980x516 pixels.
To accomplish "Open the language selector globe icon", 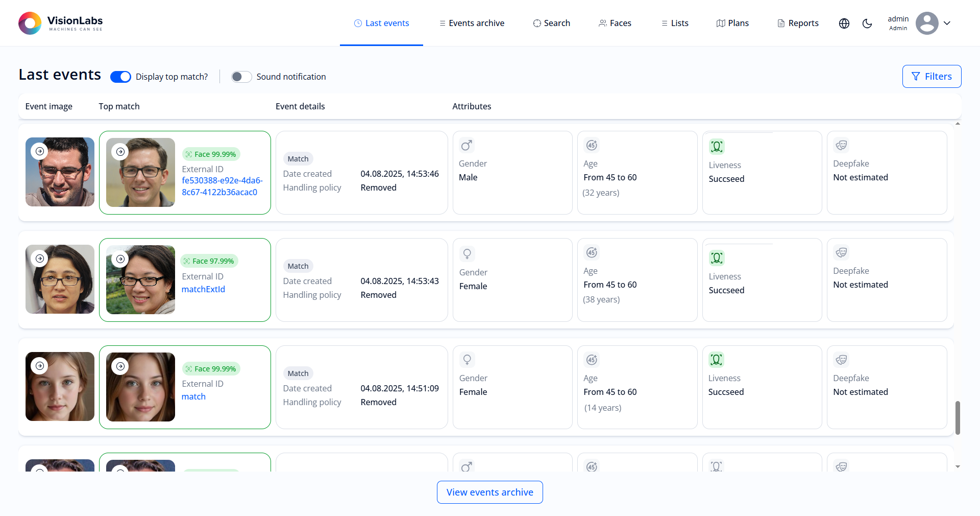I will pyautogui.click(x=844, y=24).
